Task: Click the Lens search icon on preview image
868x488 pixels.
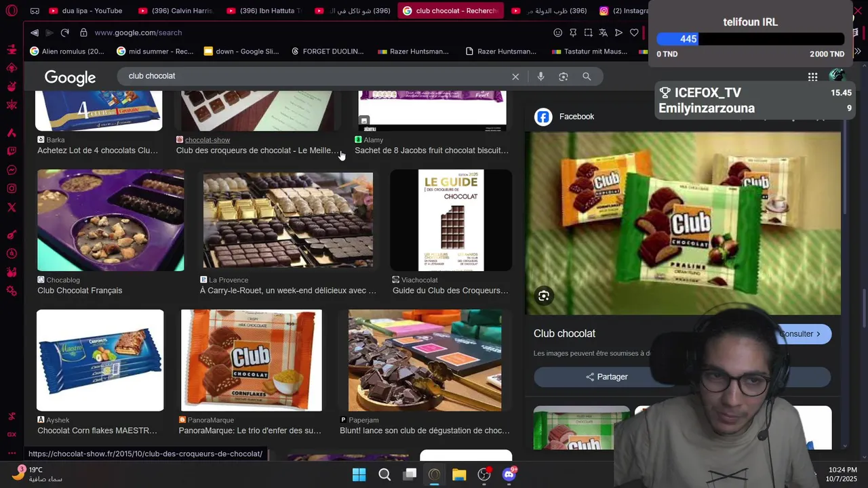Action: [543, 296]
